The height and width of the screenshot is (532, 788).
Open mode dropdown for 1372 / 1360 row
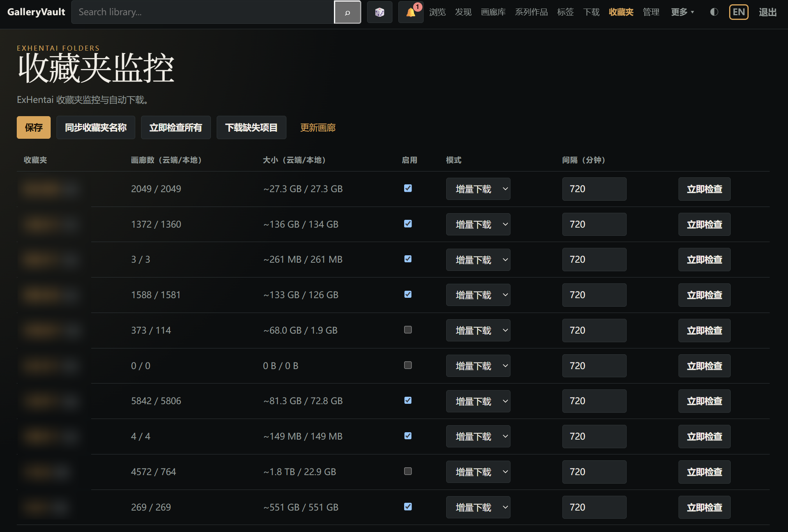pyautogui.click(x=478, y=224)
